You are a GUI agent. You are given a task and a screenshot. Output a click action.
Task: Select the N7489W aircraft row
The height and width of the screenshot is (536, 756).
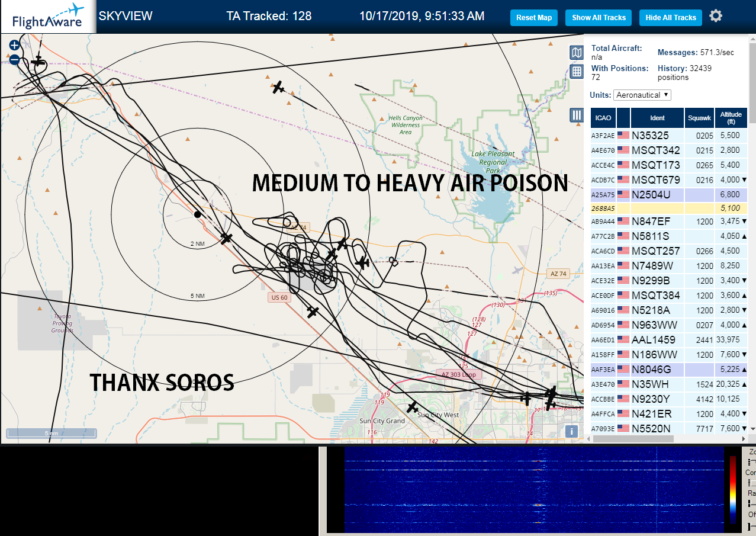pyautogui.click(x=669, y=265)
